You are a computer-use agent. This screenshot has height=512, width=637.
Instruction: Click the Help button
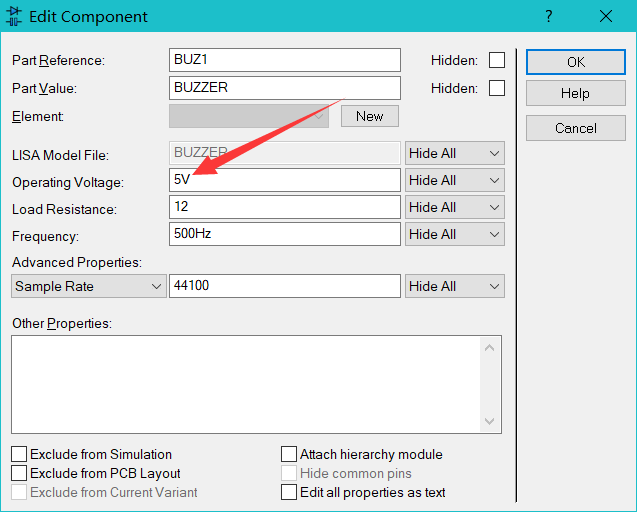576,93
